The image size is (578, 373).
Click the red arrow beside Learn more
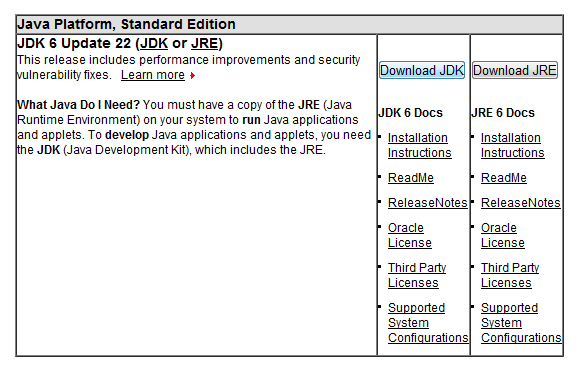point(192,76)
